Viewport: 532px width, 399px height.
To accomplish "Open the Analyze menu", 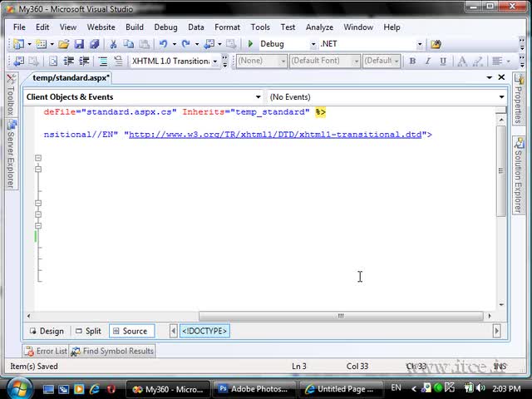I will coord(319,27).
